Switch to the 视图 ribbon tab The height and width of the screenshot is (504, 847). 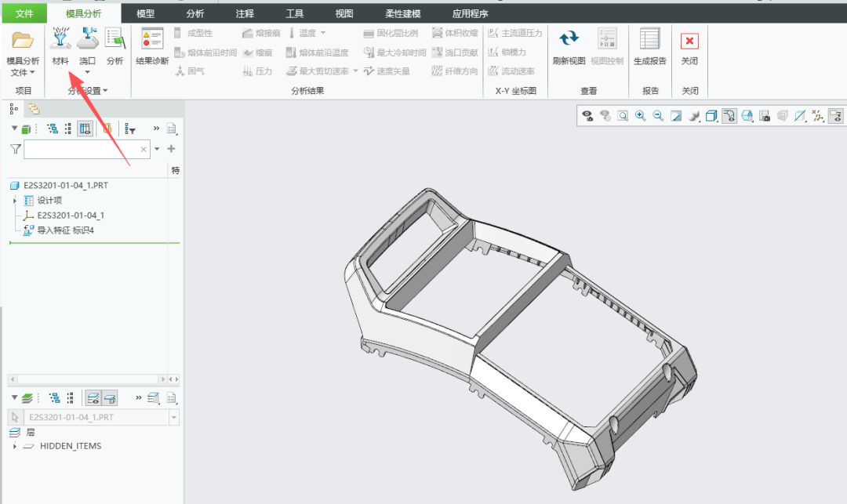[344, 13]
